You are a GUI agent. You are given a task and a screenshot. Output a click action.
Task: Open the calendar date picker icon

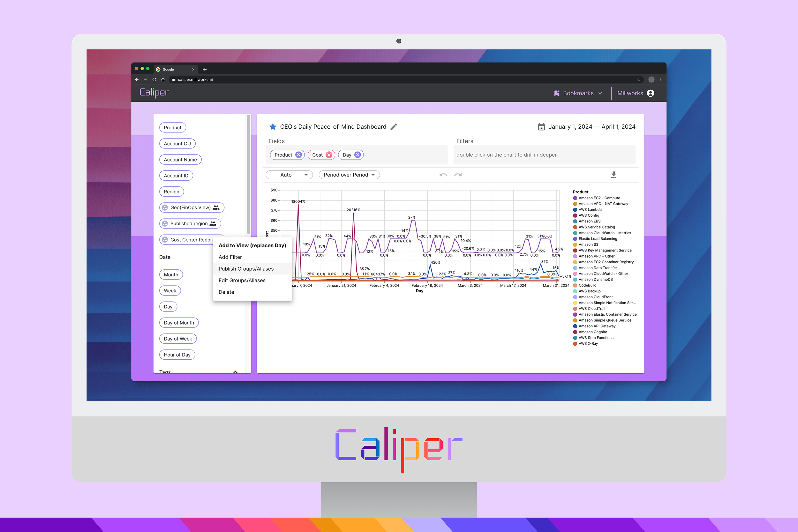click(x=541, y=127)
